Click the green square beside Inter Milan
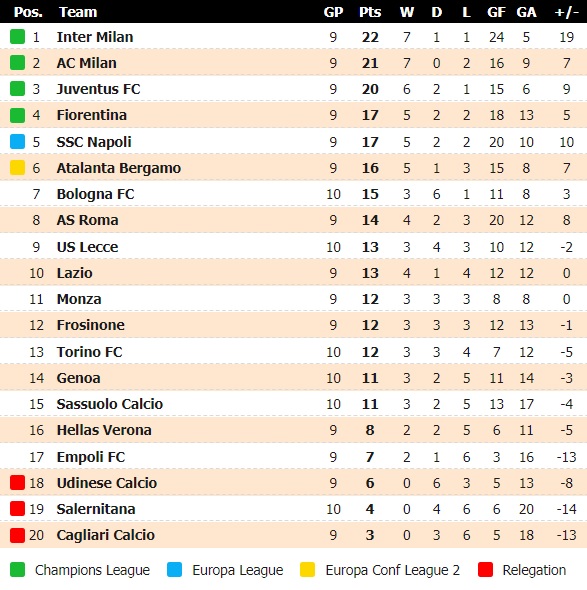 17,37
